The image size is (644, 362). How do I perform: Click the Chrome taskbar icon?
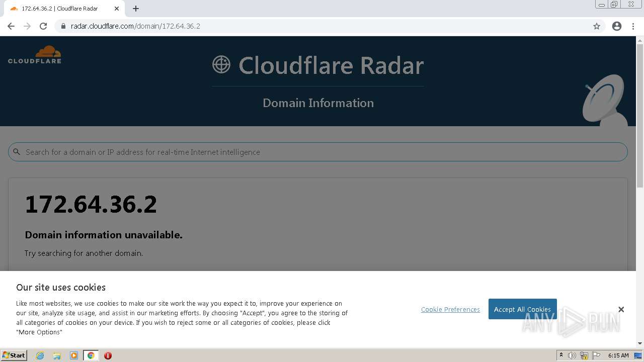point(91,355)
